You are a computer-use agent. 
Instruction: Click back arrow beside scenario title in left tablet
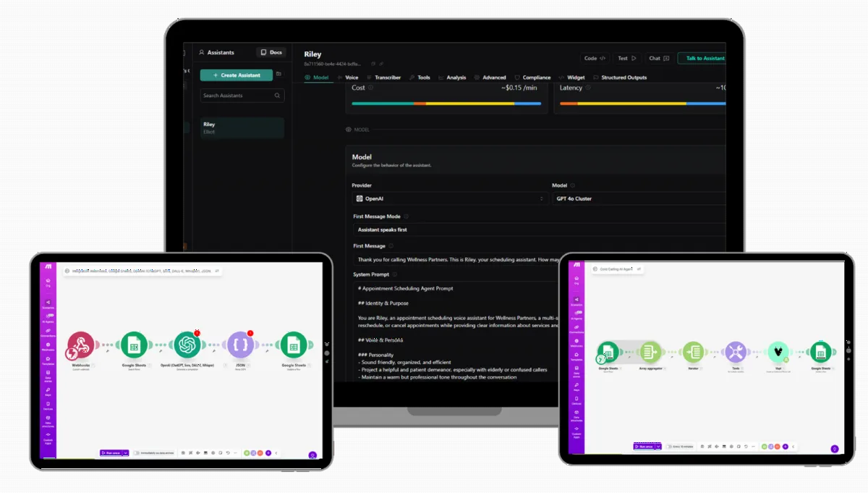(x=67, y=271)
